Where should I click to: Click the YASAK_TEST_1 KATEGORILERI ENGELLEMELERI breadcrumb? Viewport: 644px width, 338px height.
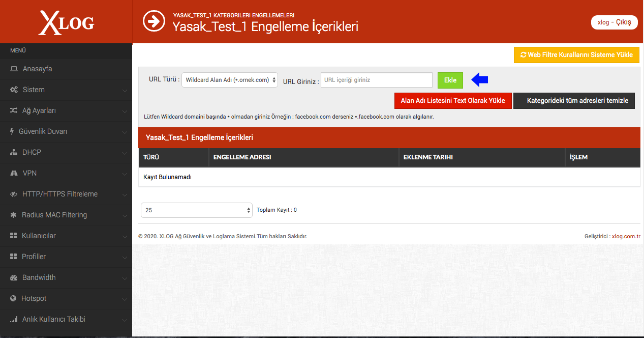(234, 15)
